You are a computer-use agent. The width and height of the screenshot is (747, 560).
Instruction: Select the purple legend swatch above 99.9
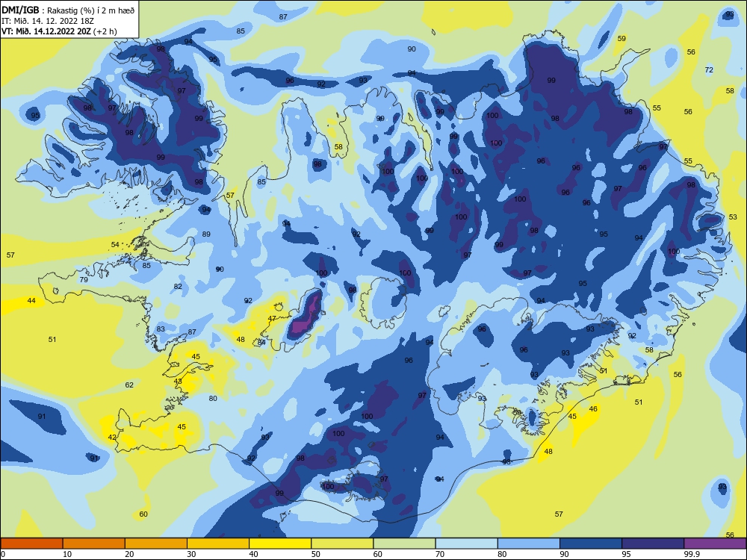(x=715, y=544)
